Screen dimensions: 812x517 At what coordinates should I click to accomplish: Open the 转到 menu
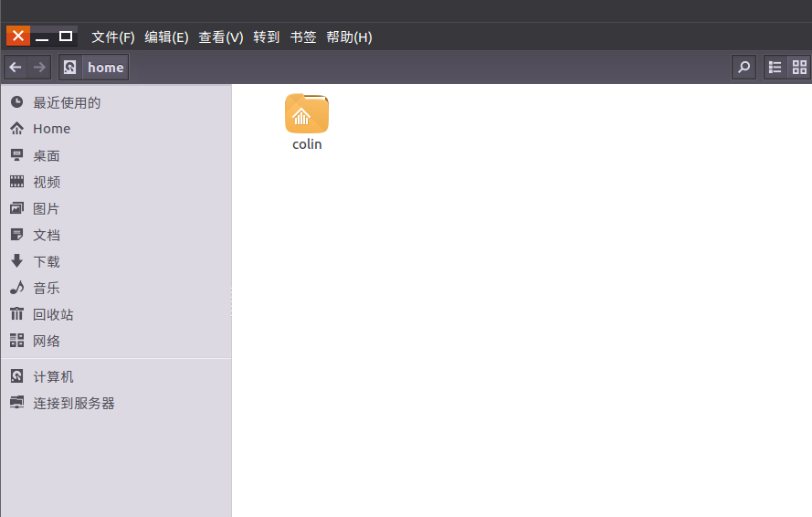(x=266, y=37)
